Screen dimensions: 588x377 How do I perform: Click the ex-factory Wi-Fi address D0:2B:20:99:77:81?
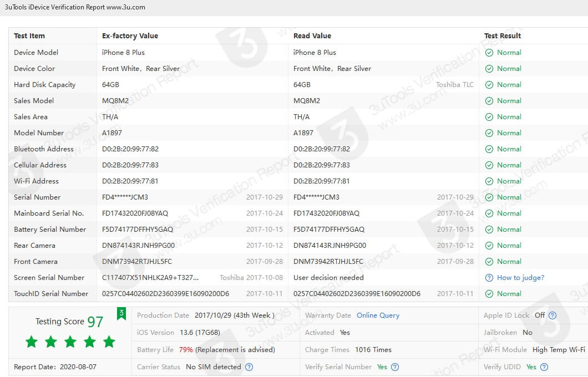coord(130,181)
